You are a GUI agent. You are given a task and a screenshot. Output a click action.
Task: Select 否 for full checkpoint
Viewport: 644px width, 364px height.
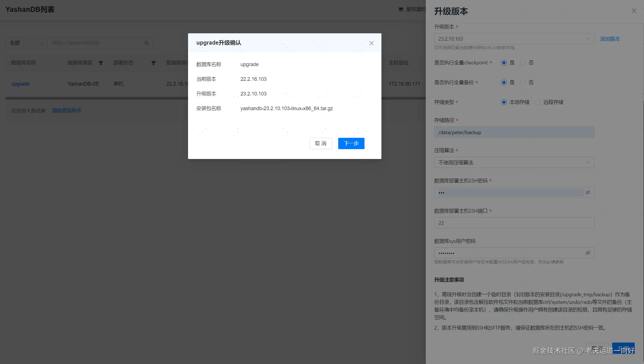tap(523, 63)
